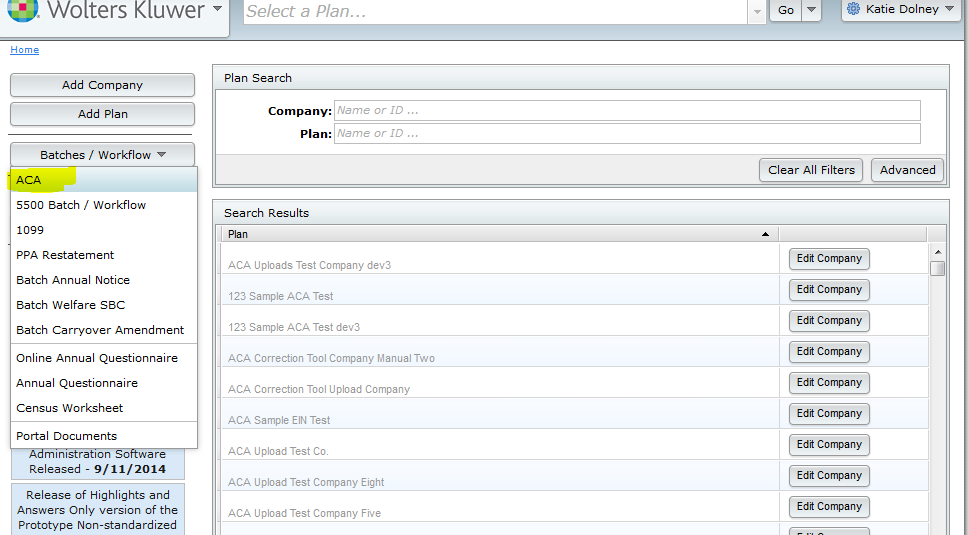Click the Go button
Viewport: 969px width, 535px height.
point(785,10)
